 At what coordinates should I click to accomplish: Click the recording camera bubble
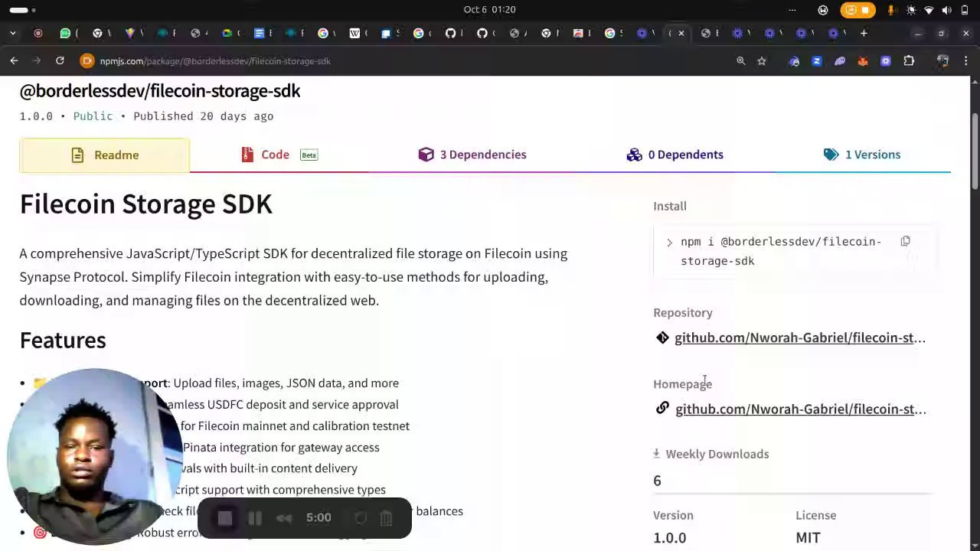(x=95, y=457)
